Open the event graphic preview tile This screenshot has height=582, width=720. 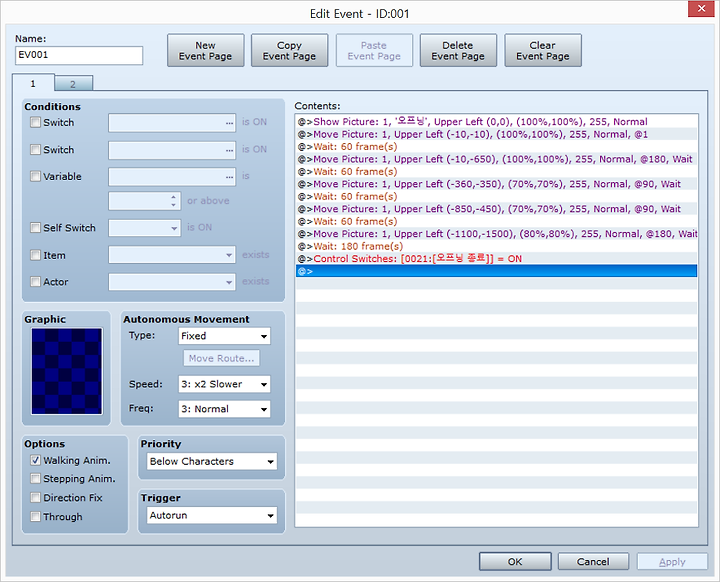pyautogui.click(x=67, y=371)
